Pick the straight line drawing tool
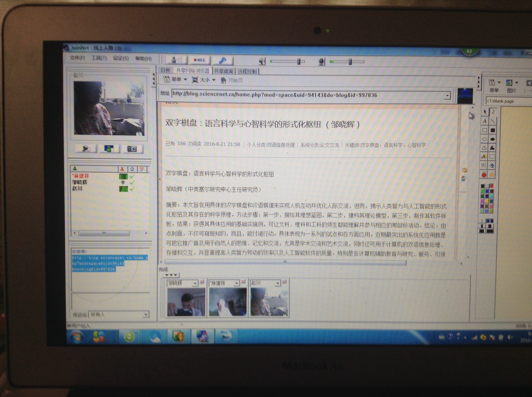The width and height of the screenshot is (532, 397). click(493, 121)
